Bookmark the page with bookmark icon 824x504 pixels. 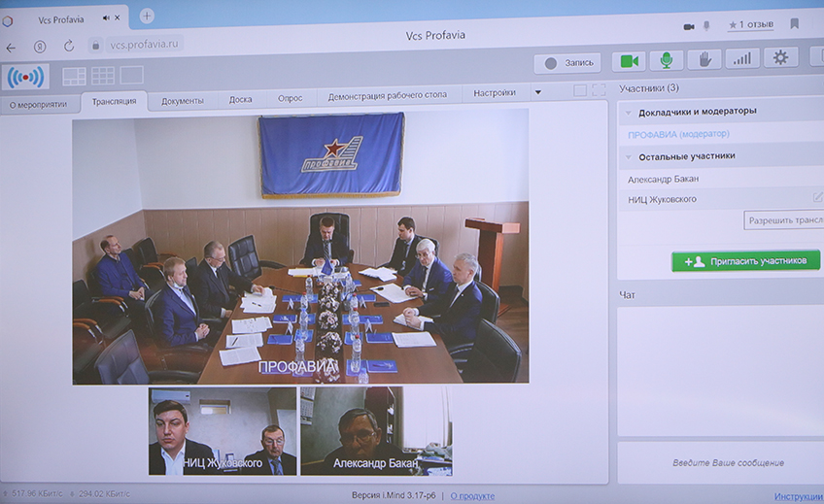tap(794, 23)
